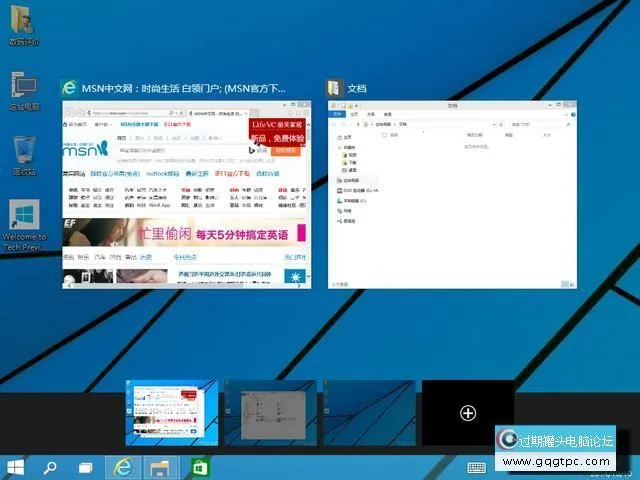
Task: Open the Windows Start menu
Action: (16, 467)
